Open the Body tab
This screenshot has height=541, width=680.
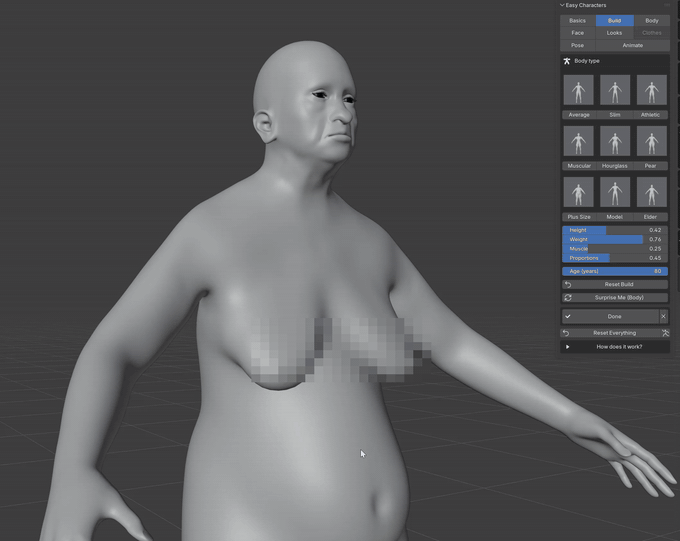[x=651, y=20]
